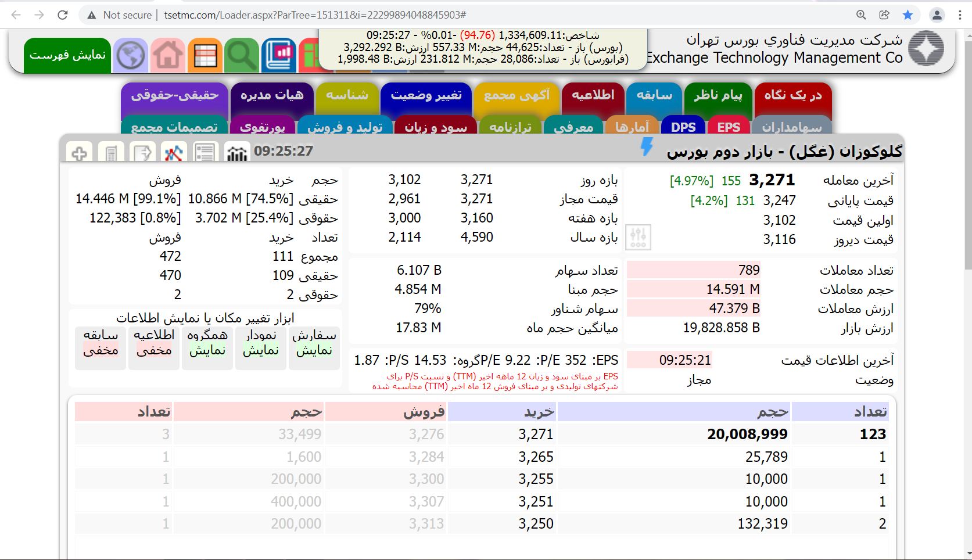Open the bar chart icon beside the time
Image resolution: width=972 pixels, height=560 pixels.
tap(236, 153)
